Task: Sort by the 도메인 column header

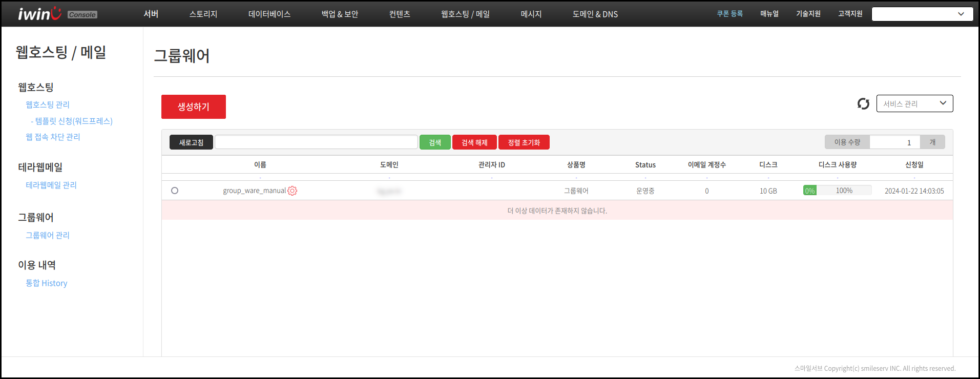Action: point(389,164)
